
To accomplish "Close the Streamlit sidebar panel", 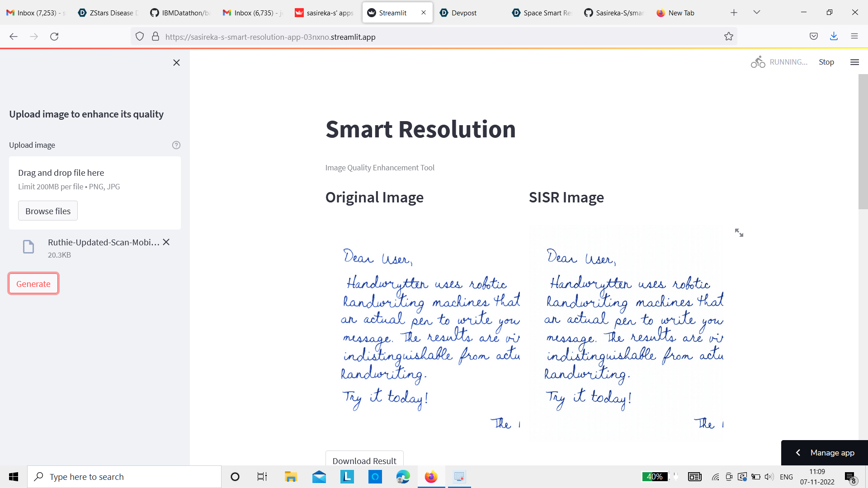I will tap(176, 63).
